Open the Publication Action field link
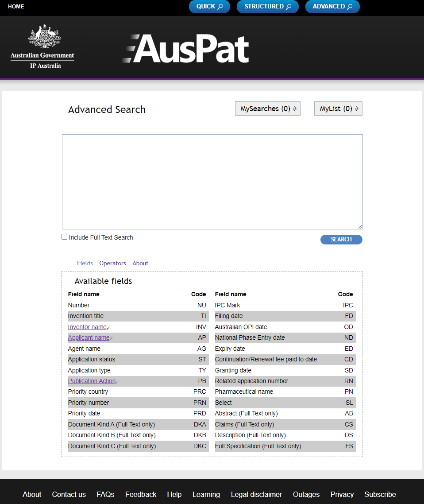This screenshot has width=424, height=504. coord(92,381)
